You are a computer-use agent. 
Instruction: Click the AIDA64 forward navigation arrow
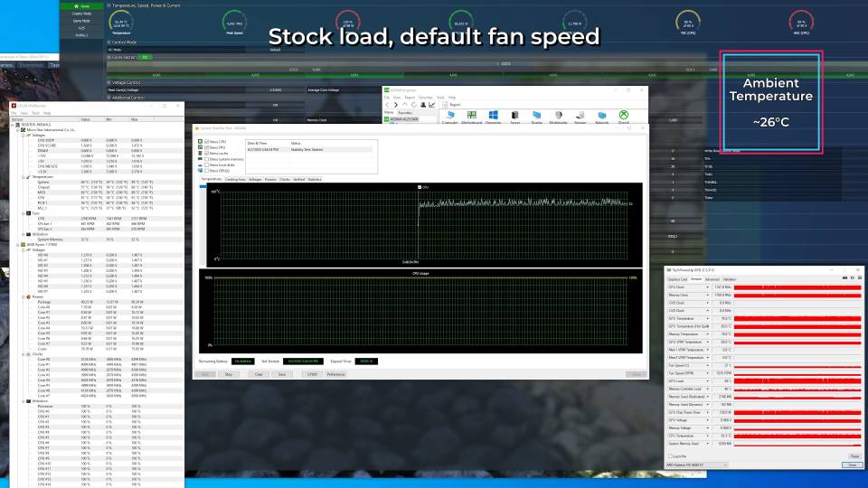click(x=396, y=105)
